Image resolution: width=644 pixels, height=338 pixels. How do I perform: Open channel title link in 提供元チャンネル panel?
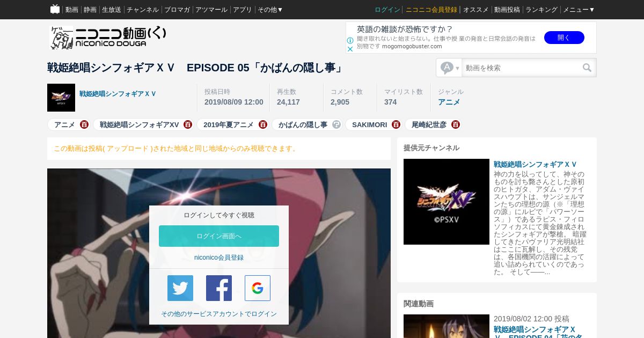coord(535,164)
